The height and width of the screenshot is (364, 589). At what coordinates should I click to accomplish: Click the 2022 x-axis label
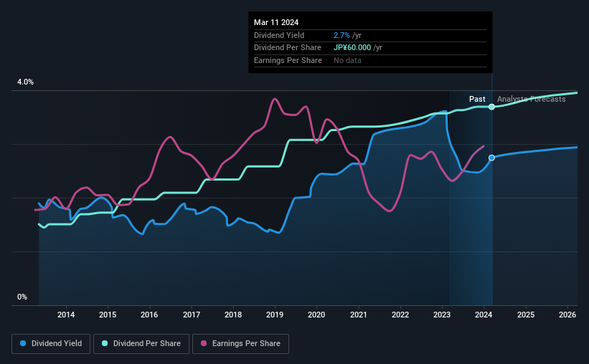click(400, 315)
